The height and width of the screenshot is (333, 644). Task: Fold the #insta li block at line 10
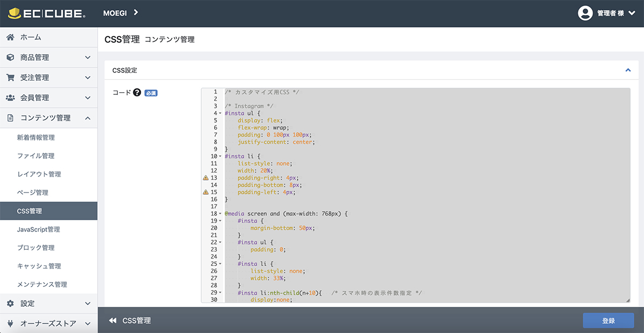[x=220, y=157]
